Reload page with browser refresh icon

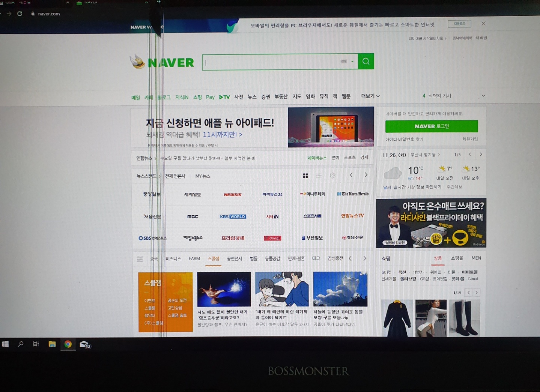tap(20, 14)
